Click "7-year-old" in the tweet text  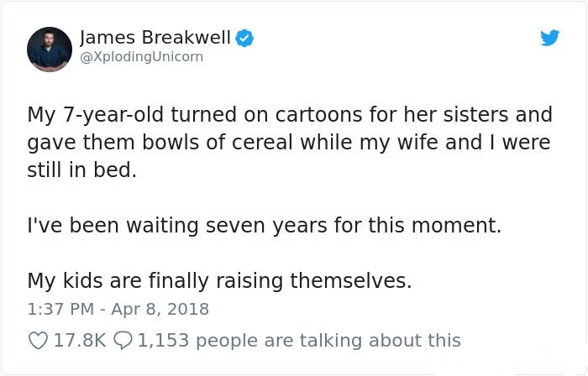113,115
